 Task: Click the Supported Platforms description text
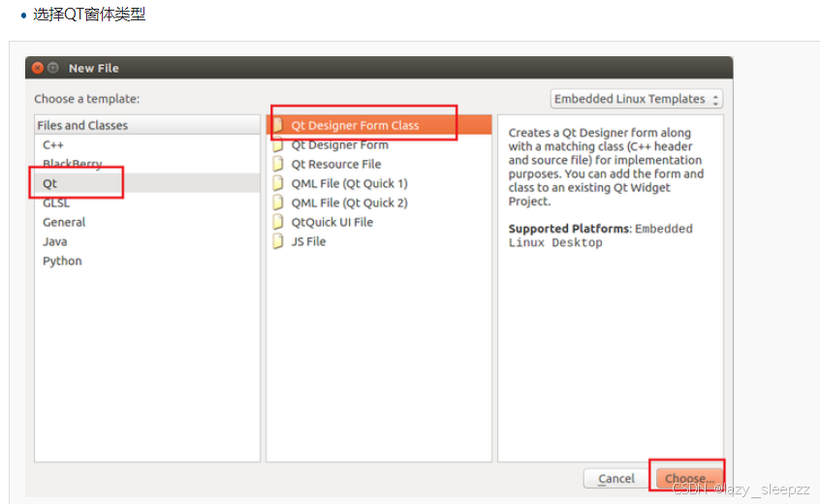coord(600,236)
